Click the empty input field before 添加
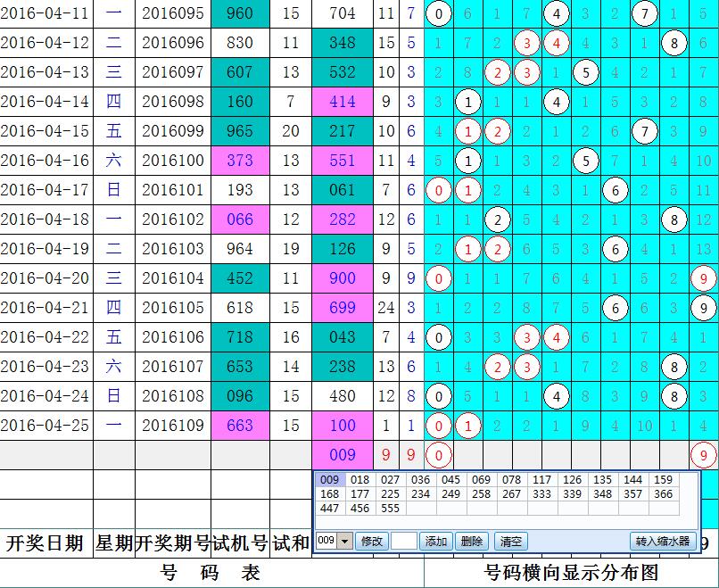Screen dimensions: 719x588 tap(404, 542)
